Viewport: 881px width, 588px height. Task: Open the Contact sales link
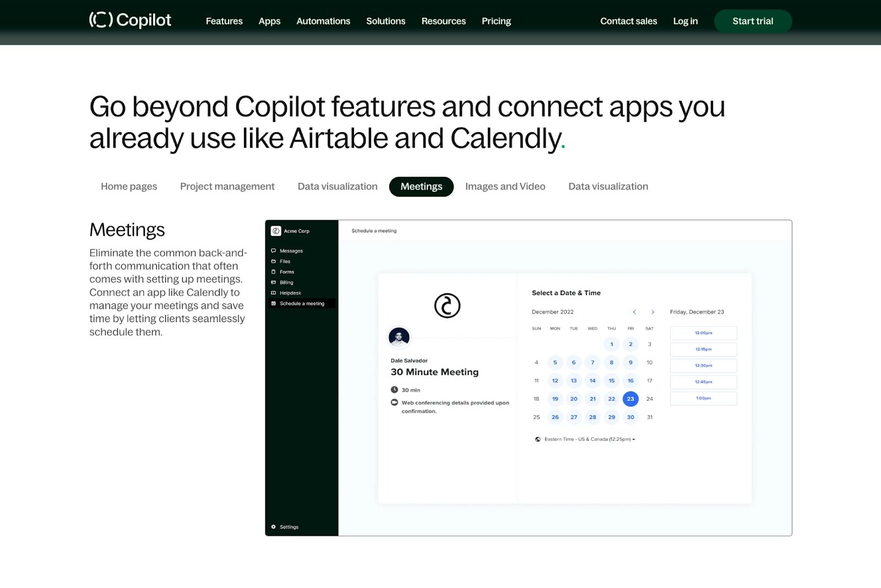point(628,21)
